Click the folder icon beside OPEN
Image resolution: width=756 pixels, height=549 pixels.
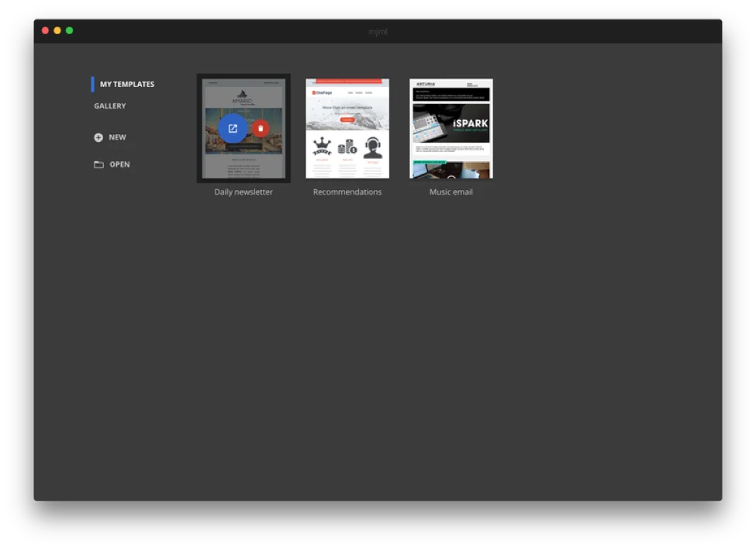(98, 164)
